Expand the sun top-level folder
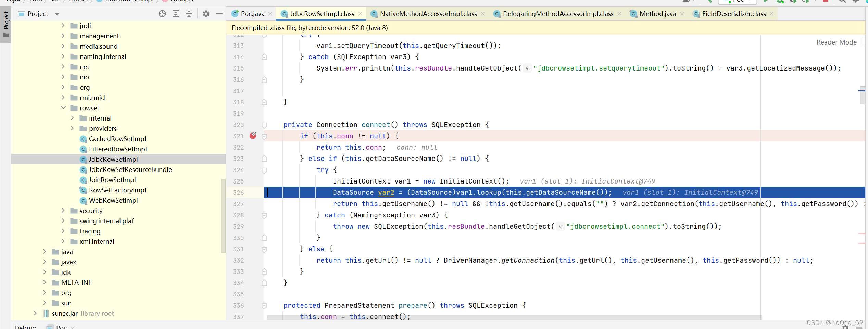Screen dimensions: 868x329 [x=45, y=303]
